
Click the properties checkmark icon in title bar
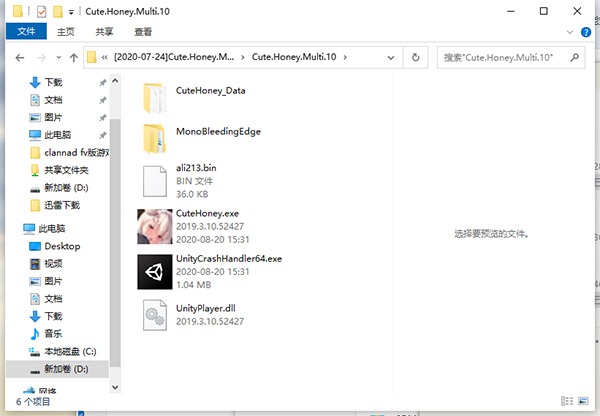[41, 12]
